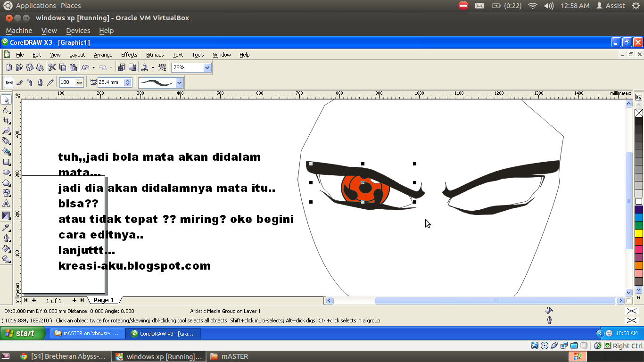644x362 pixels.
Task: Select the Interactive Fill tool
Action: coord(6,258)
